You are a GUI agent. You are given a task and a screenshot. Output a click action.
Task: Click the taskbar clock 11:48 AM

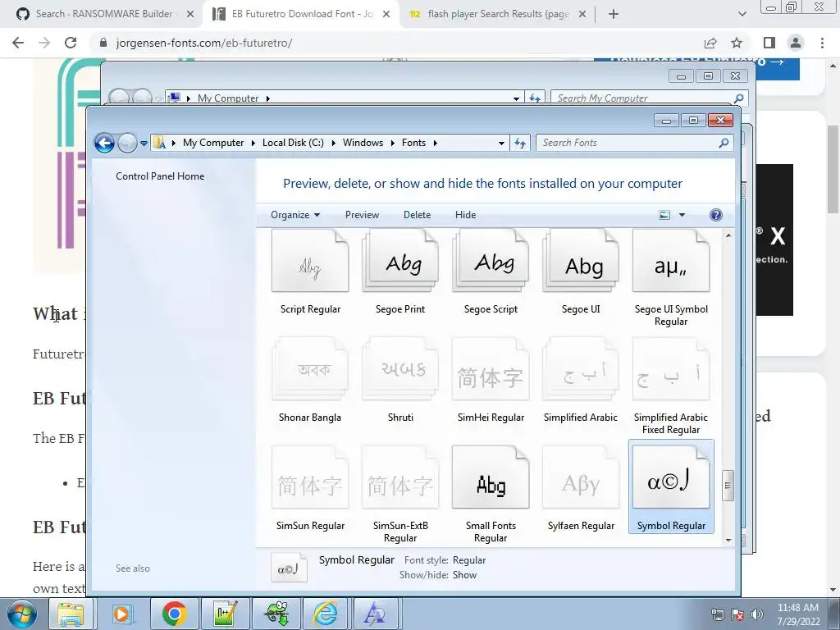797,608
